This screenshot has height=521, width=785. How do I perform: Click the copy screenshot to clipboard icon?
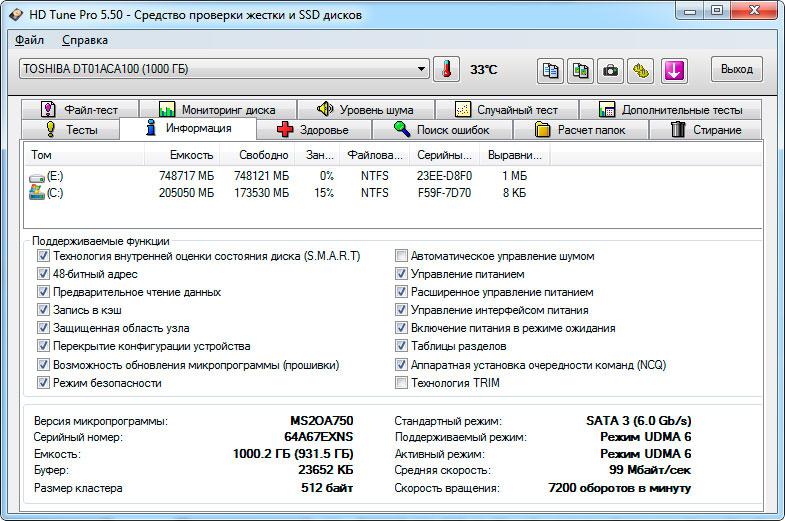[581, 70]
